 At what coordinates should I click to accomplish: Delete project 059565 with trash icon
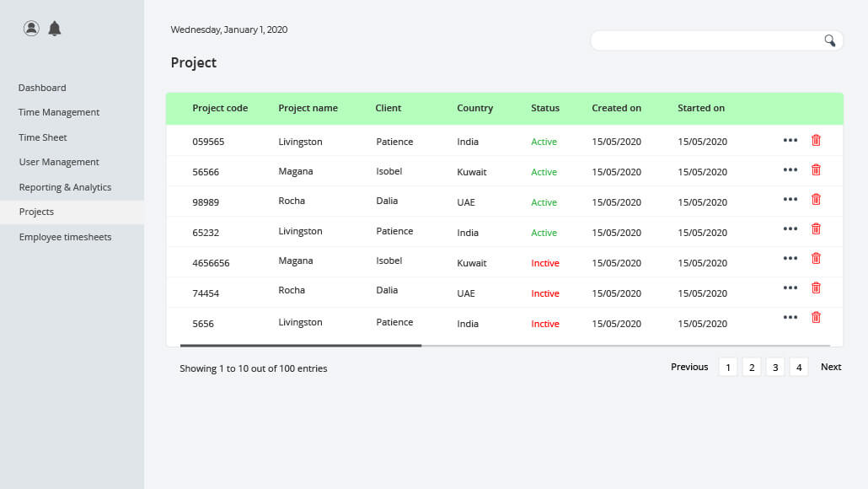(816, 140)
